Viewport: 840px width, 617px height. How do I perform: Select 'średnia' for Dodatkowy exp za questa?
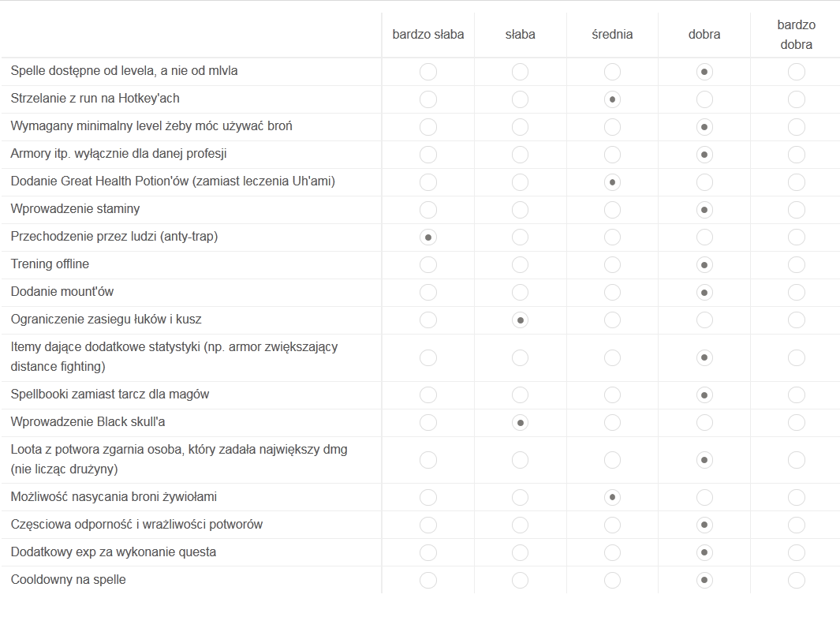point(612,553)
